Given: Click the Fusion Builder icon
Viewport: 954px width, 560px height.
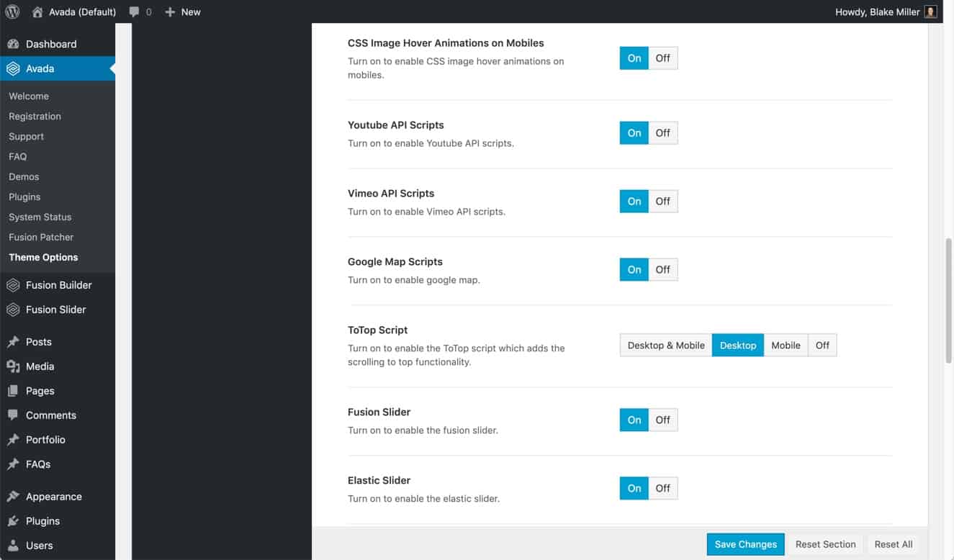Looking at the screenshot, I should (13, 285).
